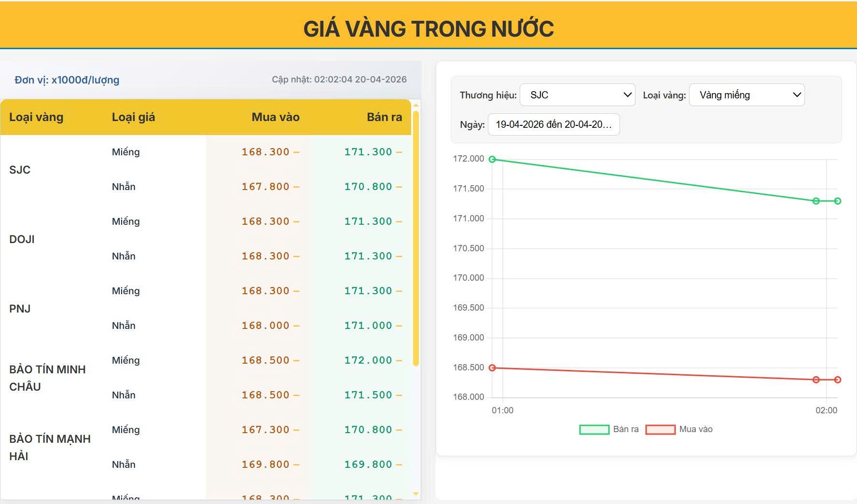The image size is (857, 504).
Task: Click the Mua vào column header
Action: (x=276, y=117)
